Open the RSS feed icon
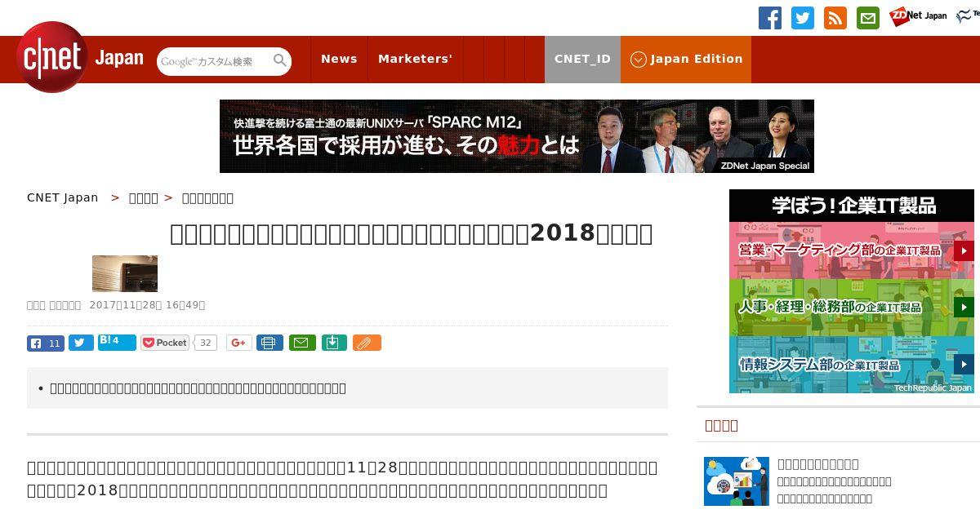Screen dimensions: 980x514 click(835, 18)
